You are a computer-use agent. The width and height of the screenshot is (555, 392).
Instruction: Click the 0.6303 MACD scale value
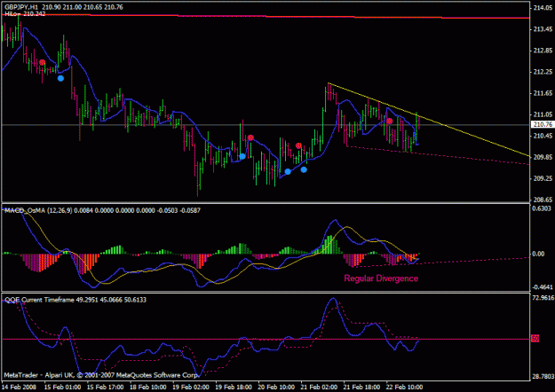point(542,208)
